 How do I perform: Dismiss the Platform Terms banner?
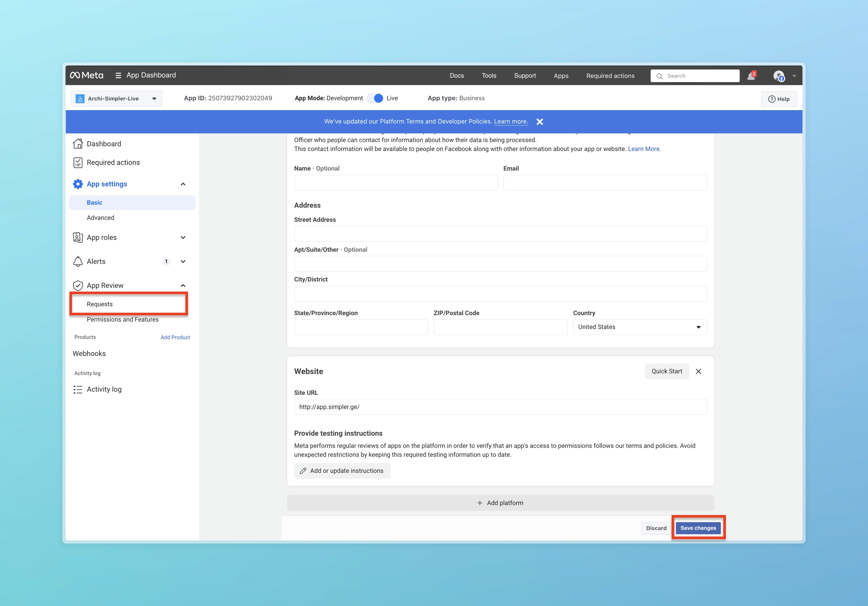[539, 122]
